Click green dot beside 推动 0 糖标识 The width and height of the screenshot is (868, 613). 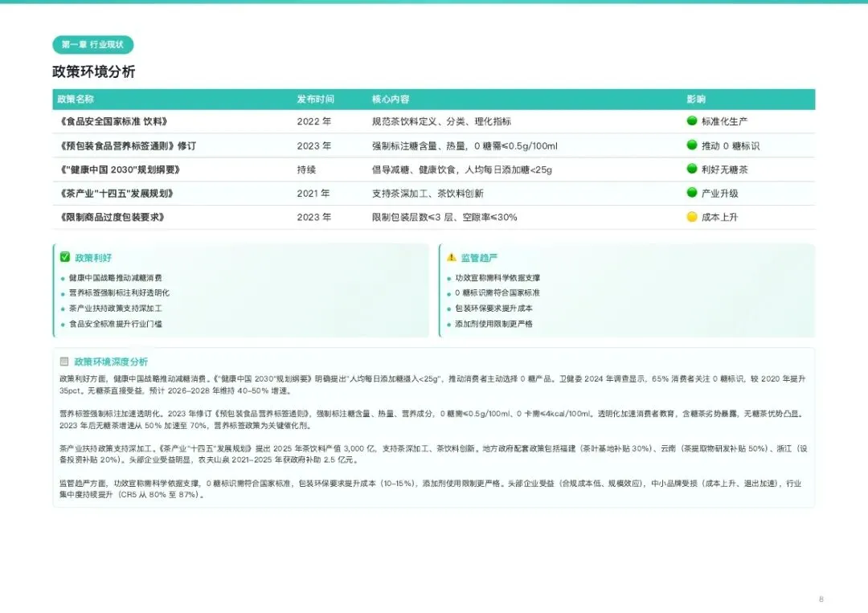pyautogui.click(x=691, y=145)
